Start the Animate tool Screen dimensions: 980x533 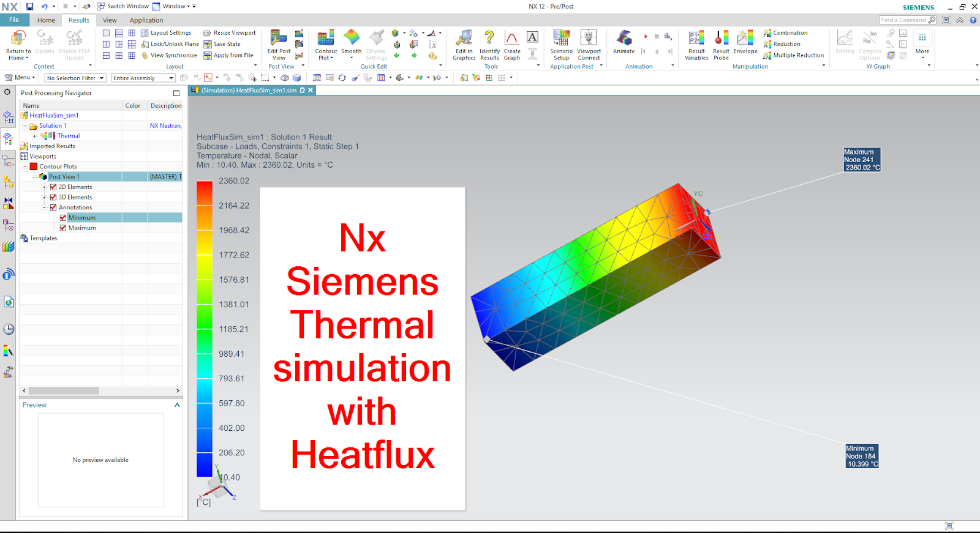coord(624,42)
